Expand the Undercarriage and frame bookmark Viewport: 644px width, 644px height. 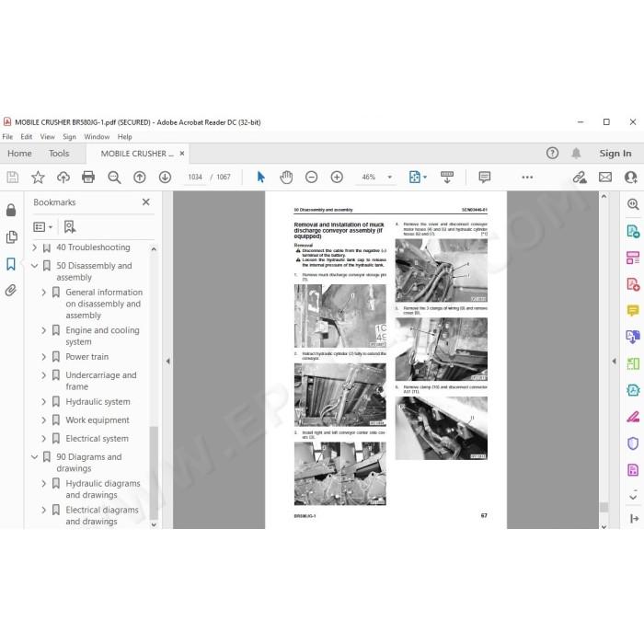(44, 375)
